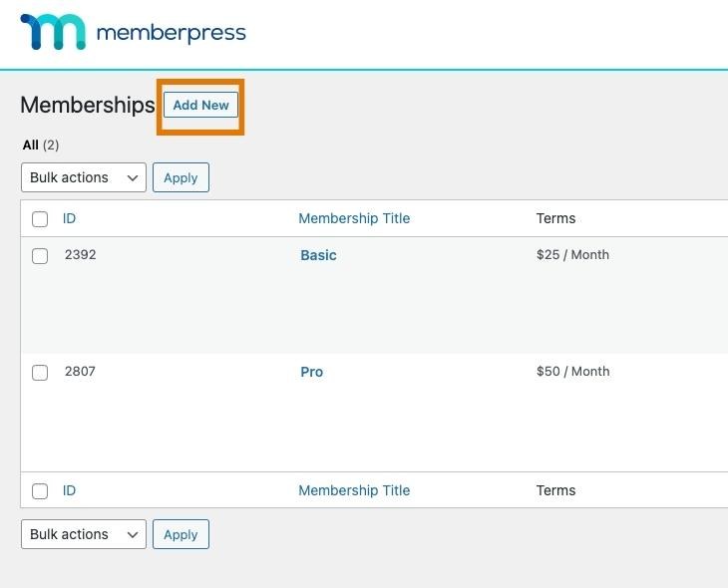Click the MemberPress "m" logo icon
728x588 pixels.
52,32
